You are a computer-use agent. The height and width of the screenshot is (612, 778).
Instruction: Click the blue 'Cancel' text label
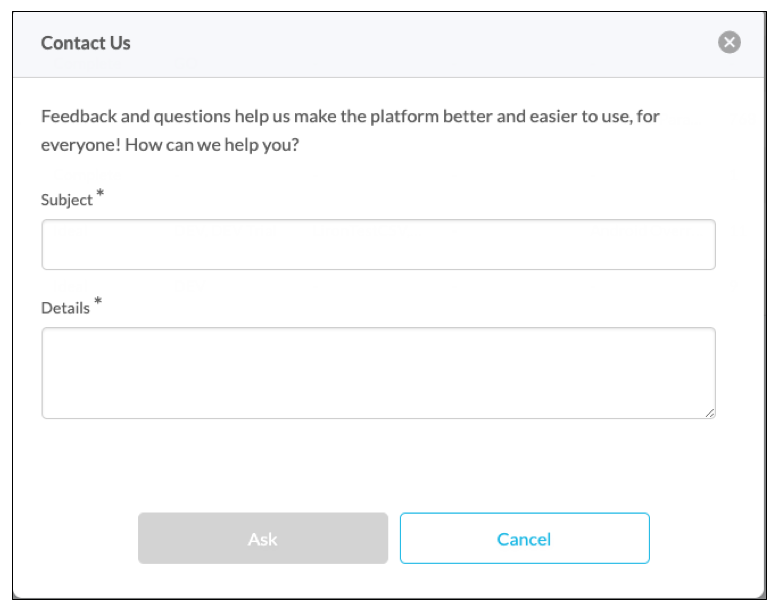tap(524, 539)
